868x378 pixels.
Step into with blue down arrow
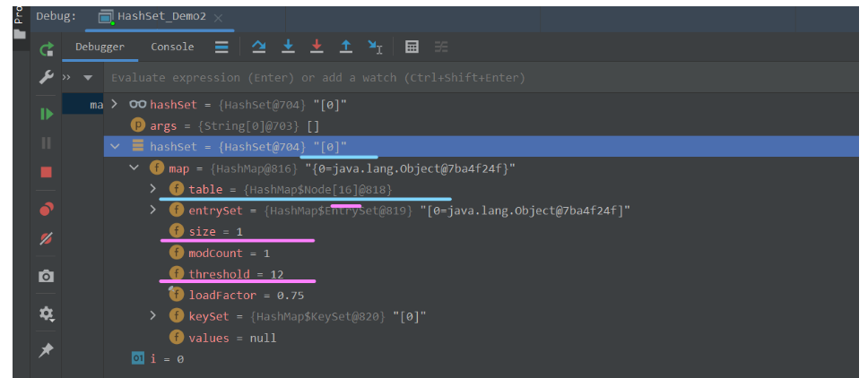pyautogui.click(x=288, y=47)
